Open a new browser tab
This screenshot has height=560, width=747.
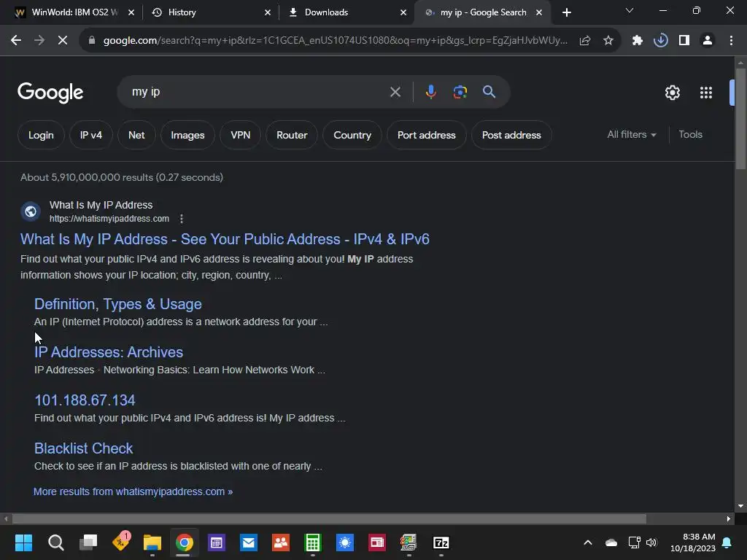[566, 12]
